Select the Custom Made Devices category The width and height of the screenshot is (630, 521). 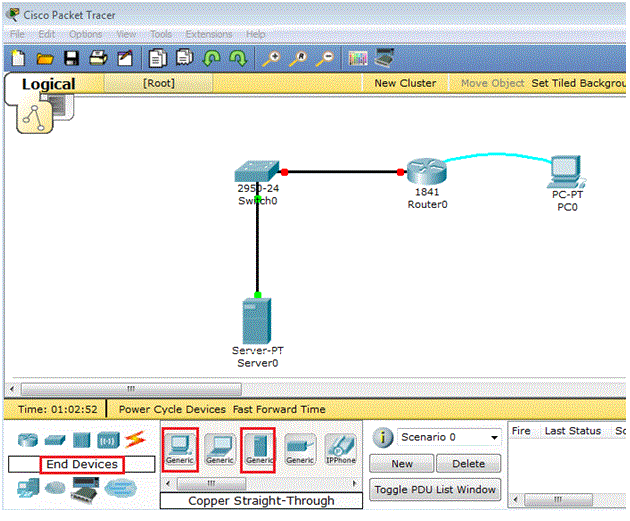(85, 488)
